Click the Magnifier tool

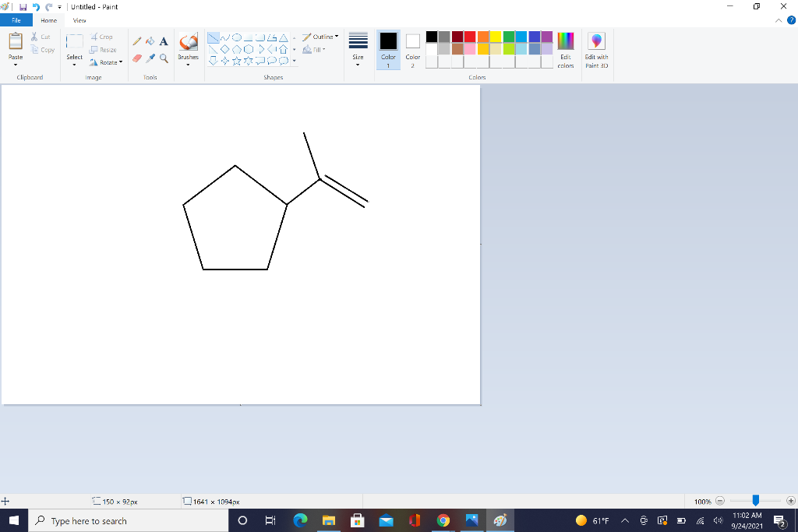[x=164, y=58]
